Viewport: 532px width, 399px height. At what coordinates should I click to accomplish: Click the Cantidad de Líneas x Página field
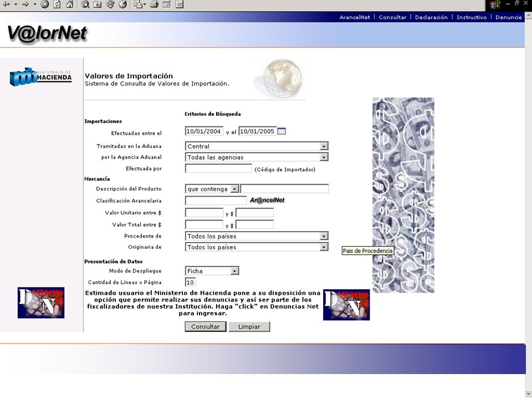[190, 282]
